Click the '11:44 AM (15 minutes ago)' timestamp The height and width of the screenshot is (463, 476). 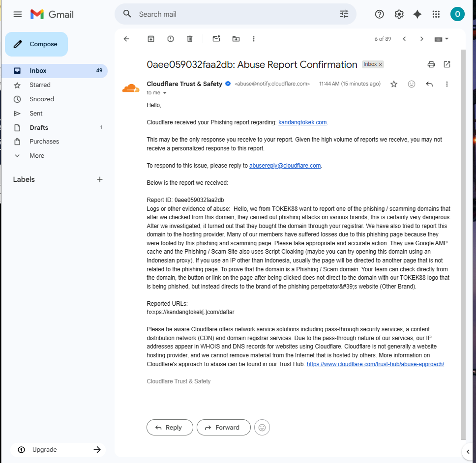coord(350,84)
